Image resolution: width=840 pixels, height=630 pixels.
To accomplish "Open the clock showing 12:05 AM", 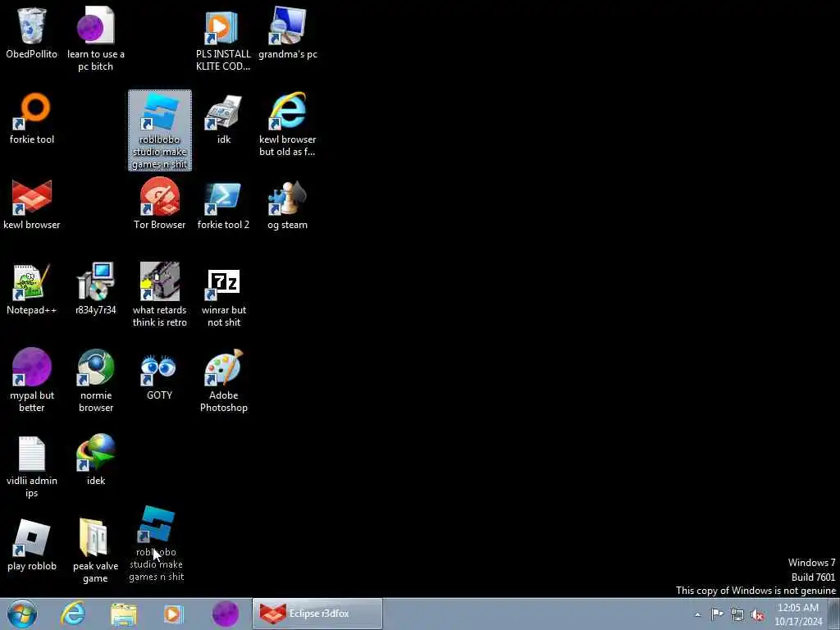I will pos(798,614).
